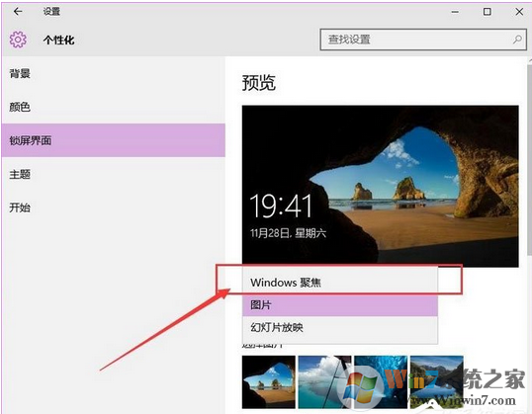Select the 锁屏界面 sidebar item
Viewport: 532px width, 414px height.
[114, 140]
